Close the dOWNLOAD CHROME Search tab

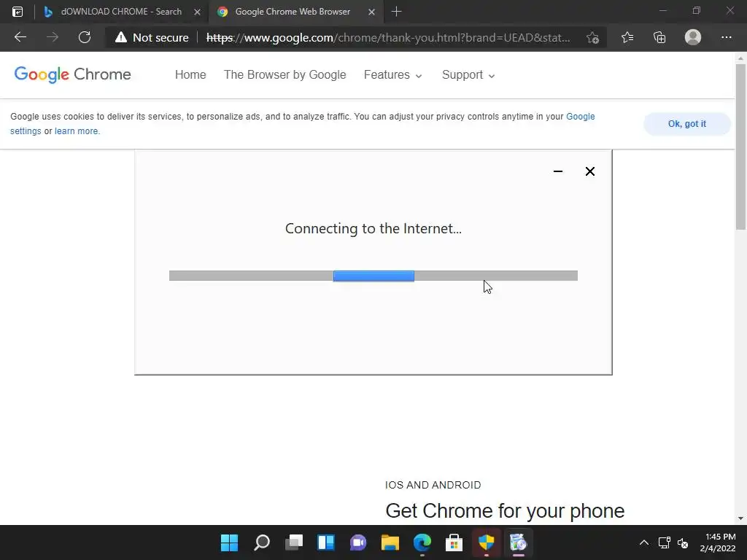click(197, 12)
